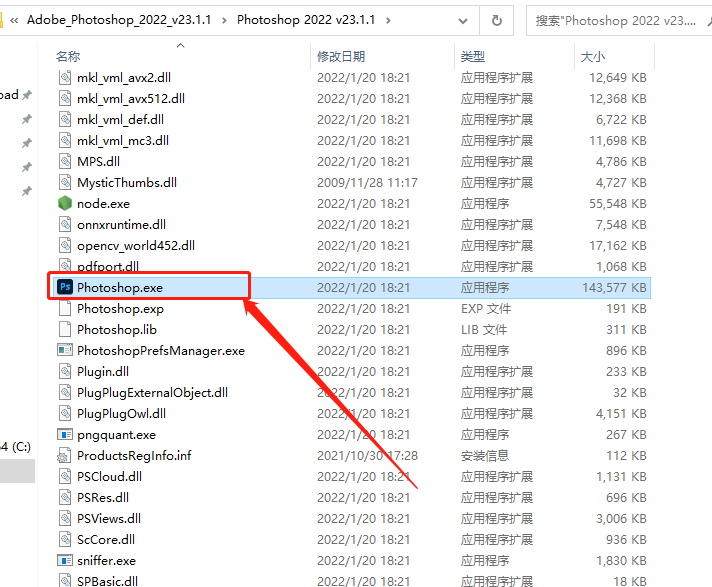Image resolution: width=712 pixels, height=587 pixels.
Task: Click the PlugPlugExternalObject.dll file icon
Action: (x=65, y=392)
